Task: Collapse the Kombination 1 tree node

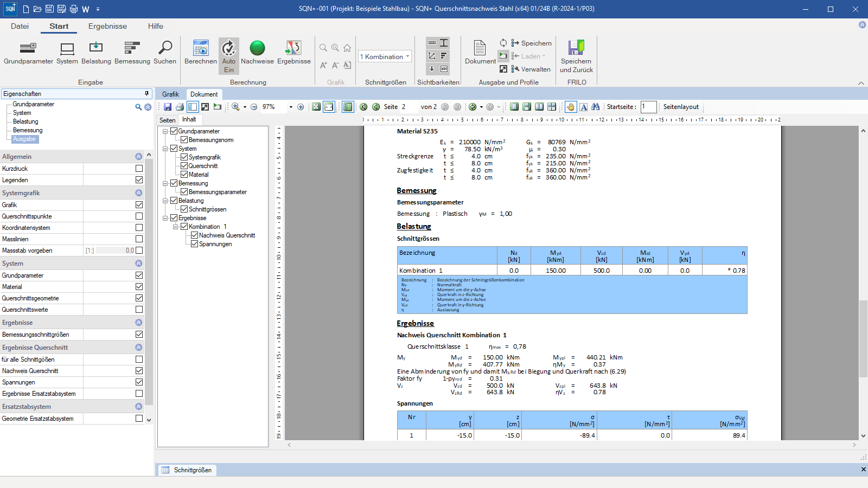Action: [176, 227]
